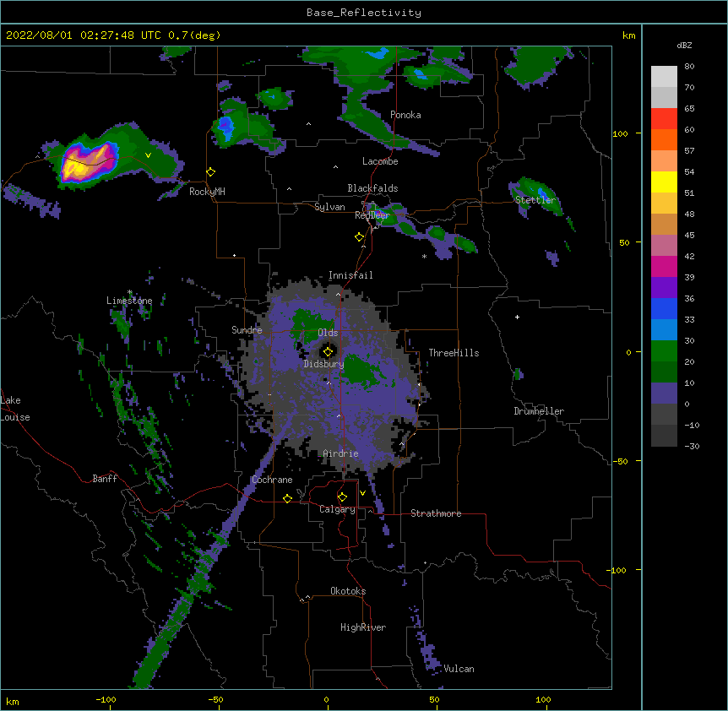Select the yellow 54-51 dBZ legend swatch
Image resolution: width=728 pixels, height=711 pixels.
(x=664, y=182)
